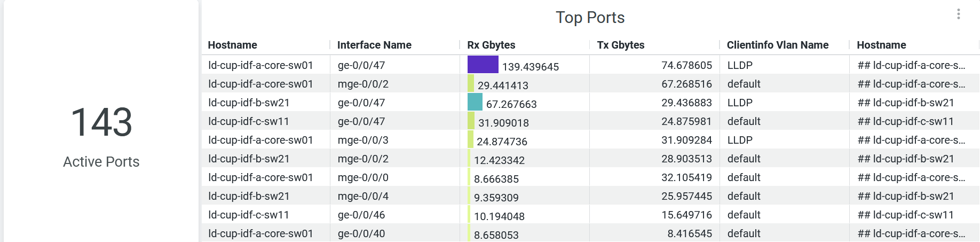Select the mge-0/0/4 interface cell
The height and width of the screenshot is (242, 980).
pyautogui.click(x=363, y=196)
